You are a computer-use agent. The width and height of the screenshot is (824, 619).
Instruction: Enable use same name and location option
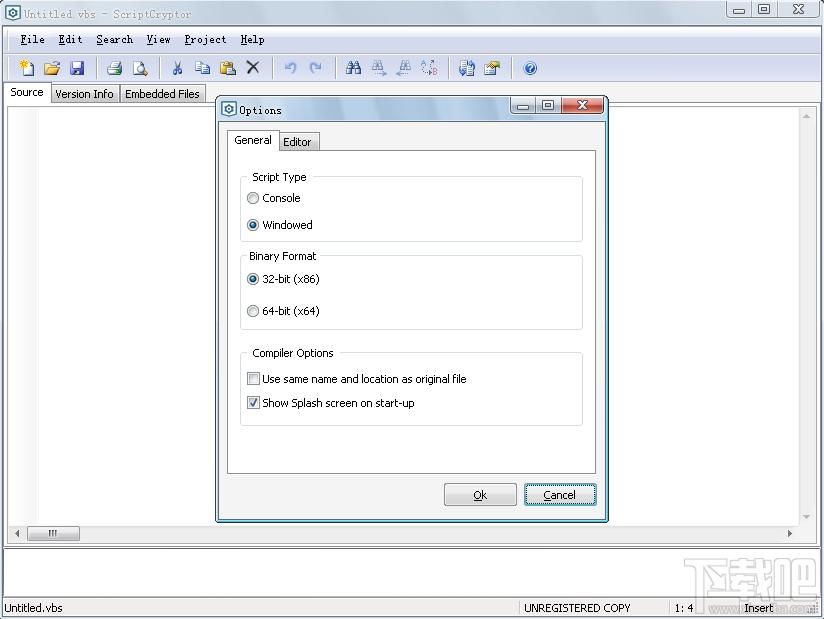coord(356,379)
